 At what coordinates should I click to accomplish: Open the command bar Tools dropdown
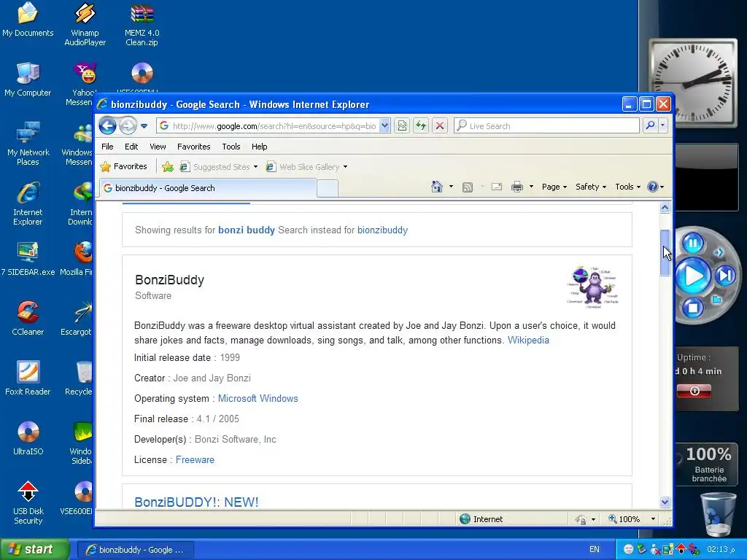tap(627, 187)
